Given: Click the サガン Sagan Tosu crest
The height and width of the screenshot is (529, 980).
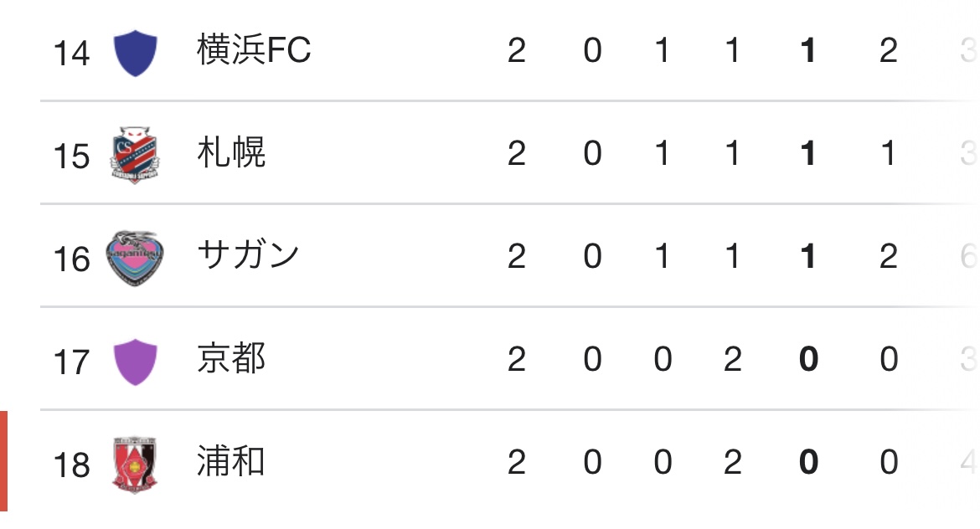Looking at the screenshot, I should [134, 258].
